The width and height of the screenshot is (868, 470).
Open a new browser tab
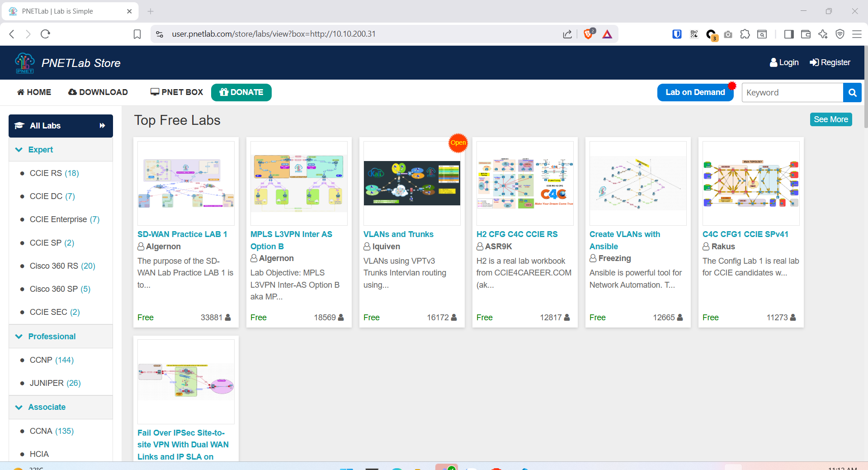click(151, 11)
